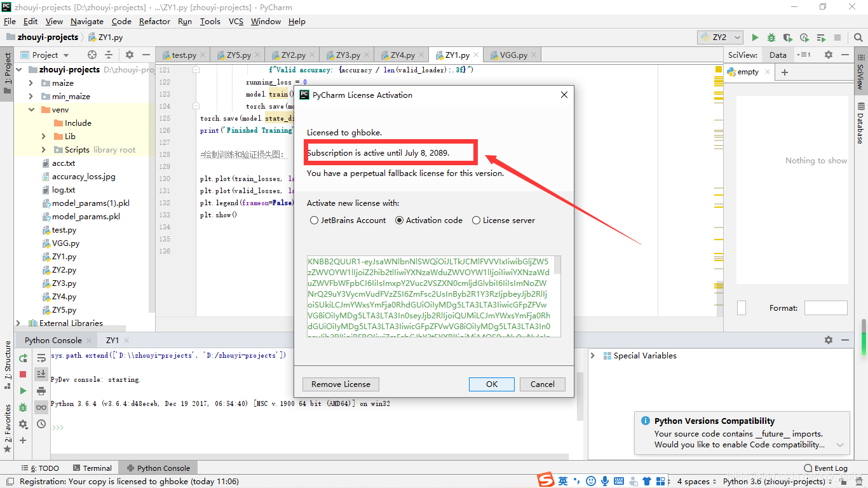Open Project panel gear options
This screenshot has width=868, height=488.
coord(130,55)
